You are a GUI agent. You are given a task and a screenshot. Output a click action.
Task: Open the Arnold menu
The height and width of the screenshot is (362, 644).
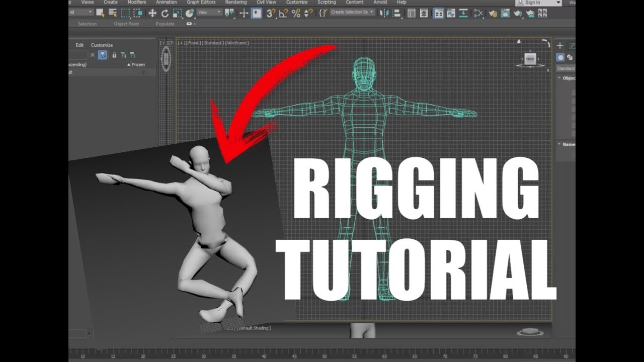380,3
